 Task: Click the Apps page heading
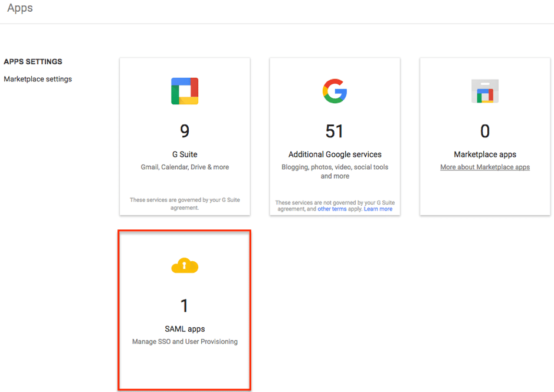tap(20, 8)
